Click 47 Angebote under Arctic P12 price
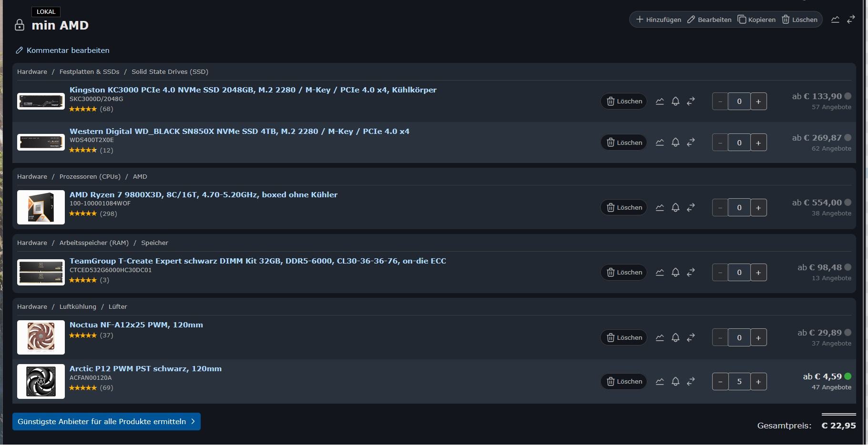The width and height of the screenshot is (868, 447). (x=831, y=387)
